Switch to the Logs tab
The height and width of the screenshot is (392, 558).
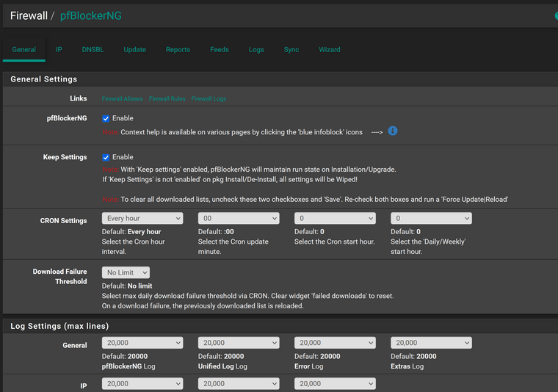[256, 49]
